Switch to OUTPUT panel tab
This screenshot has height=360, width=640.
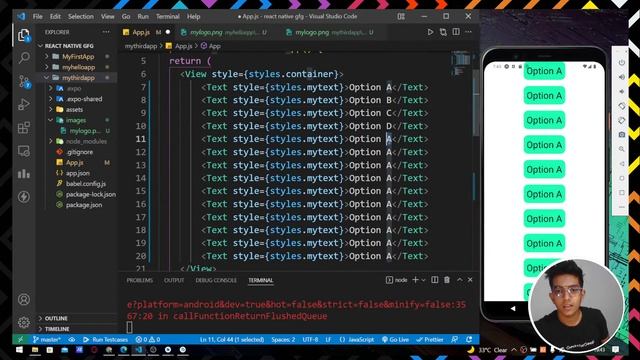point(174,280)
